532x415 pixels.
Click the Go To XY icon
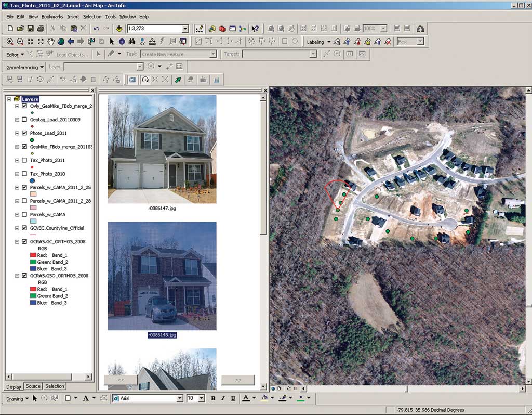(x=142, y=42)
